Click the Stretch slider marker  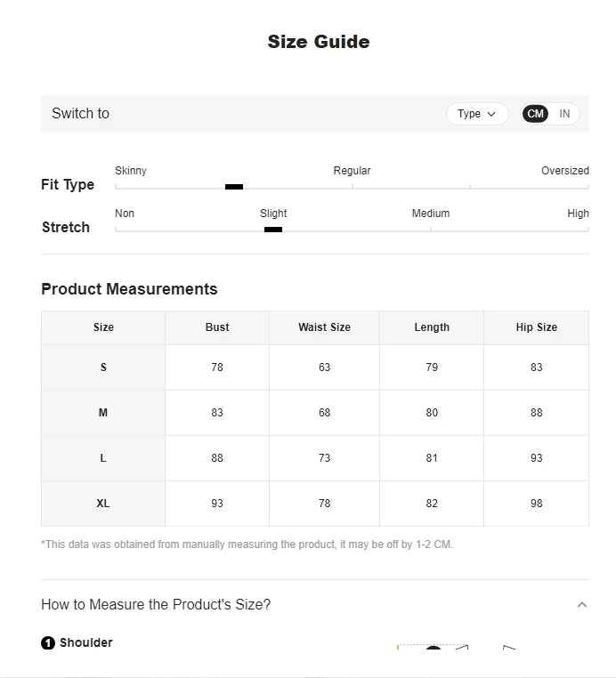click(x=273, y=230)
